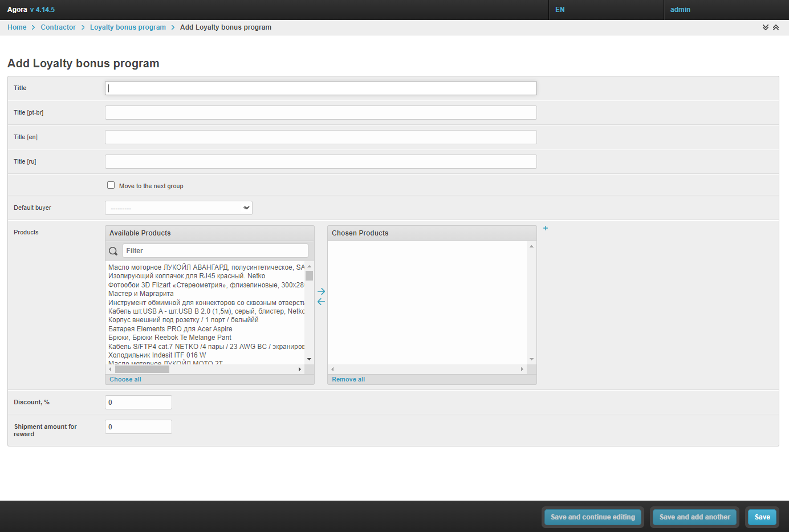Click the magnifier icon in Available Products
This screenshot has width=789, height=532.
[113, 251]
